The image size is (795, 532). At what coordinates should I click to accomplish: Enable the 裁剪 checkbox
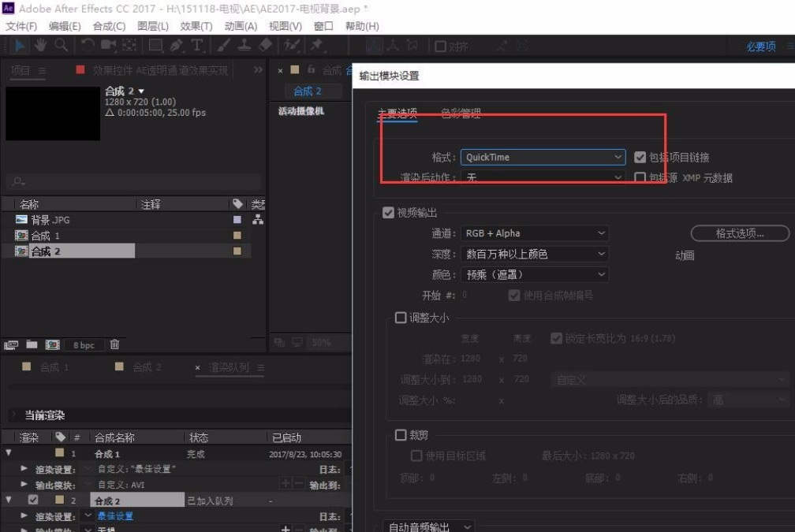401,435
